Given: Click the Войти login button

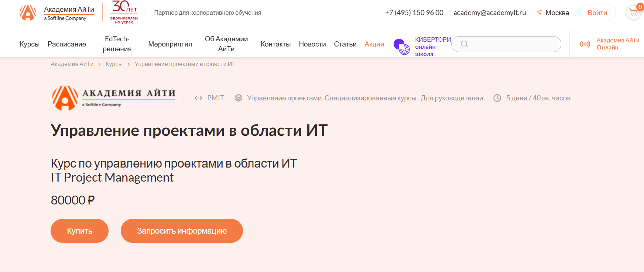Looking at the screenshot, I should [x=597, y=13].
